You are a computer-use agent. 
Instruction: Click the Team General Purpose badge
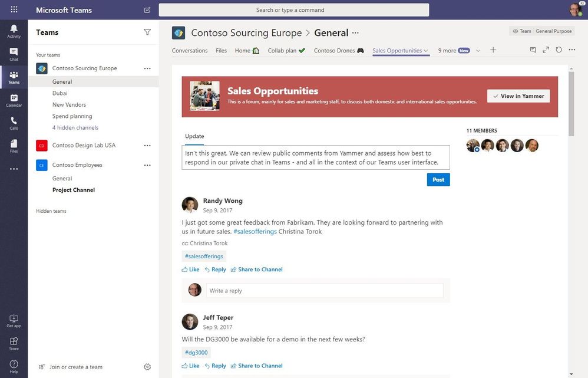[542, 31]
